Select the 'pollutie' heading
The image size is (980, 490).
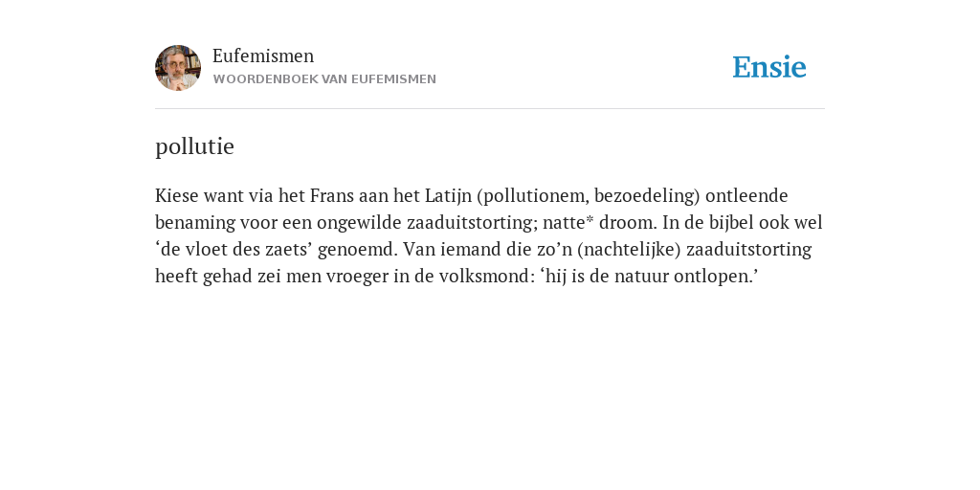(x=194, y=146)
